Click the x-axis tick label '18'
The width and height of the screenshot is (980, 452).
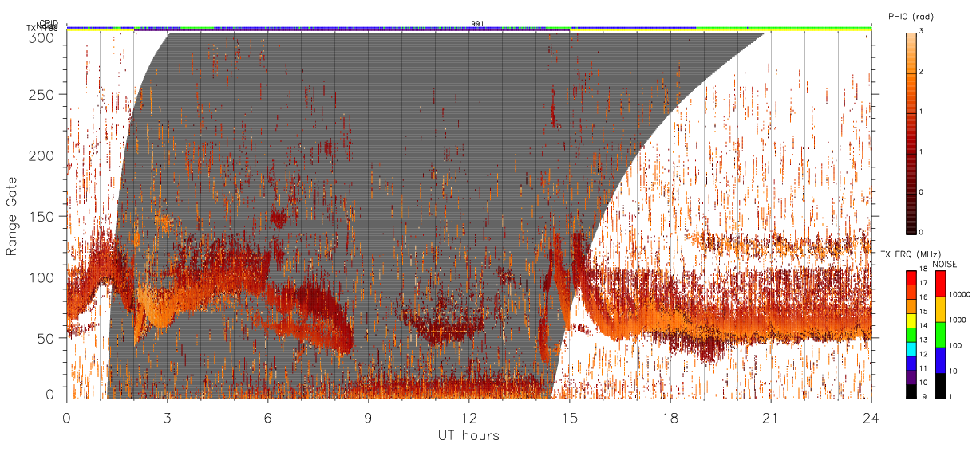[670, 418]
